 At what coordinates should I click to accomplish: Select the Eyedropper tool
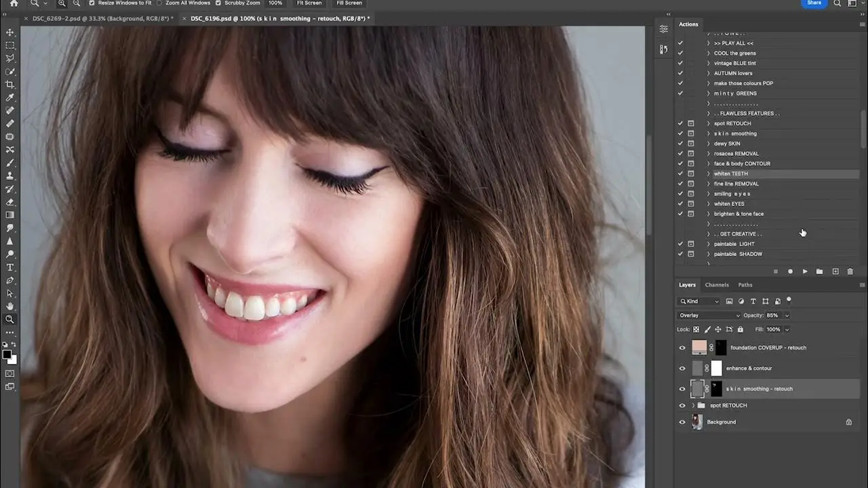pos(10,98)
